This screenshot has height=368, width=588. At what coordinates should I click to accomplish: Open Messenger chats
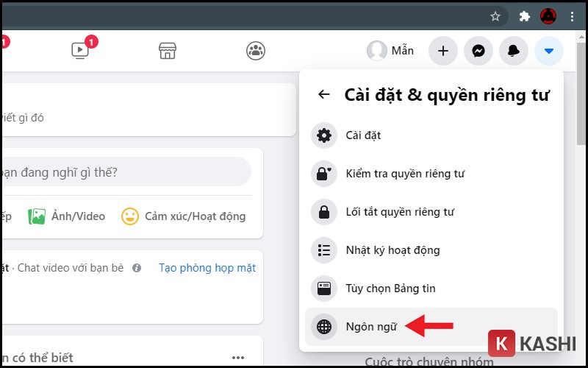(478, 51)
